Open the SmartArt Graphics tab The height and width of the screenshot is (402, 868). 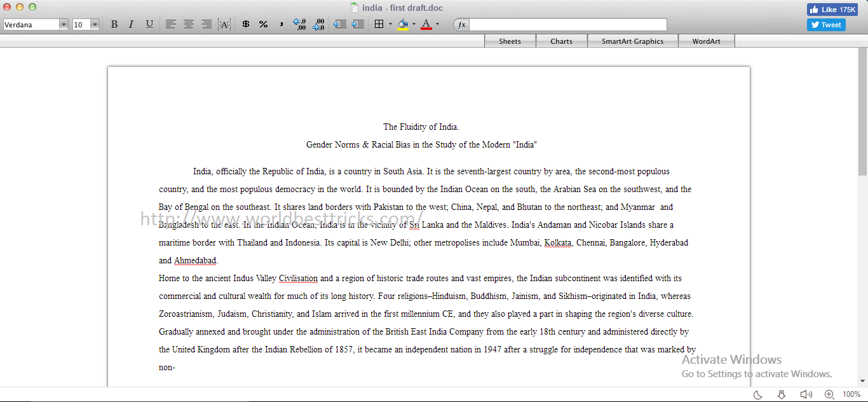632,41
